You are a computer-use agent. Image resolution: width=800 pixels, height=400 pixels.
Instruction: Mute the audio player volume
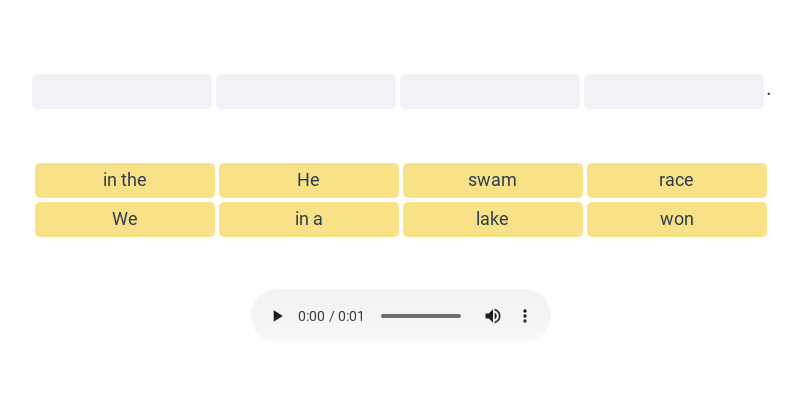tap(493, 316)
